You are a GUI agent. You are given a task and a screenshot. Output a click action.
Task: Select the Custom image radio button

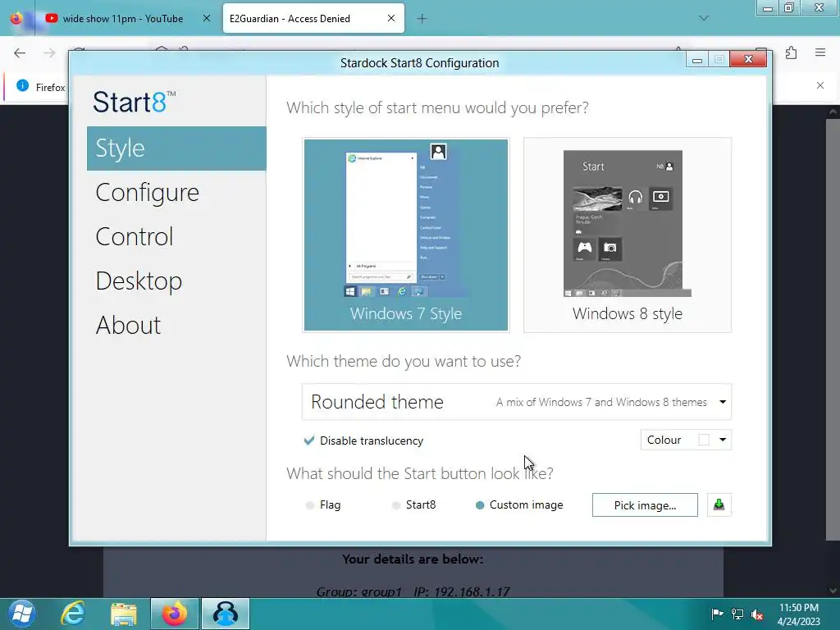[480, 505]
